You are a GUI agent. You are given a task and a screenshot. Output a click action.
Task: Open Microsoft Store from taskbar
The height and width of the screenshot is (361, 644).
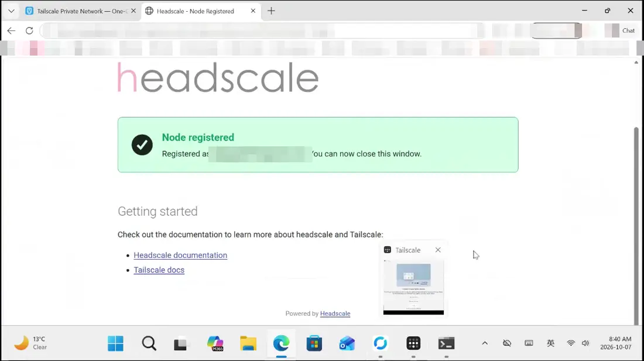(x=314, y=343)
